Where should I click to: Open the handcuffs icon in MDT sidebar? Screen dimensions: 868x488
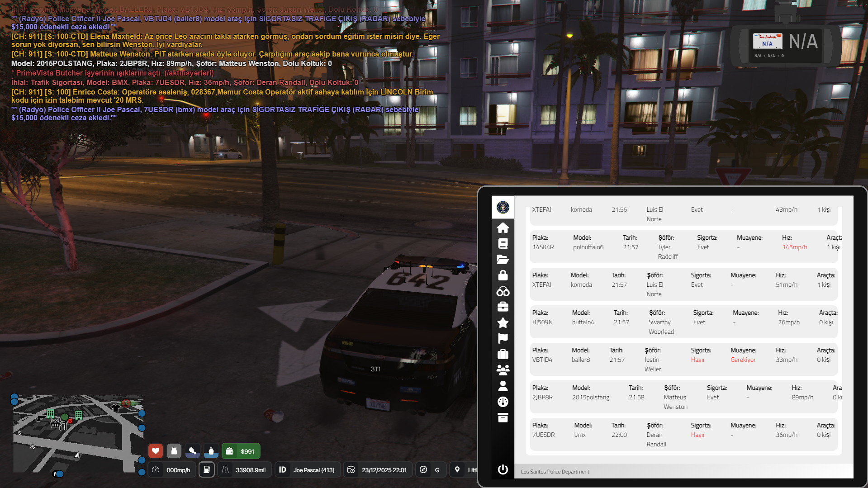pos(503,291)
